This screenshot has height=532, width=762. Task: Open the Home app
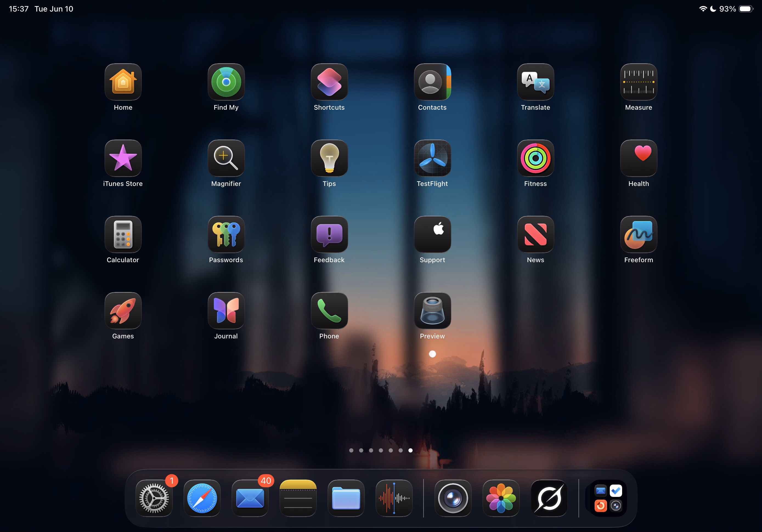click(x=123, y=82)
